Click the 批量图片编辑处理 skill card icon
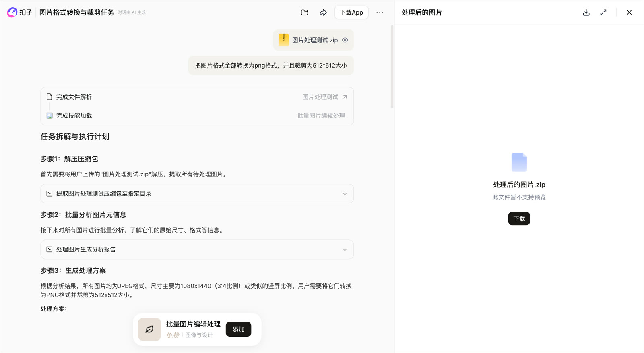The width and height of the screenshot is (644, 353). [149, 329]
